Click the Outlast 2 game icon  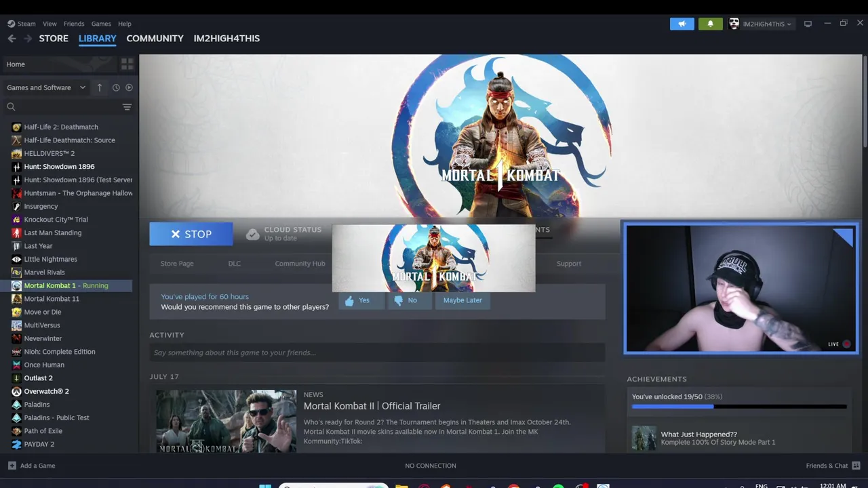click(16, 378)
